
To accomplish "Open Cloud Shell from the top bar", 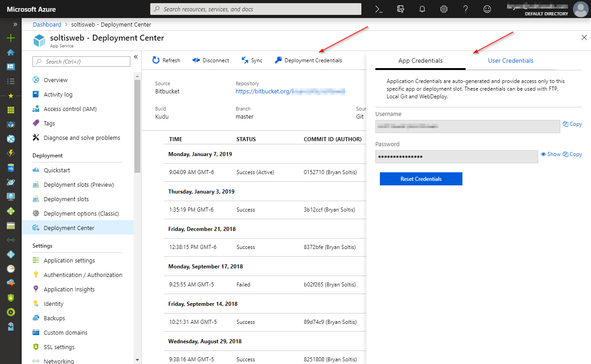I will (379, 9).
